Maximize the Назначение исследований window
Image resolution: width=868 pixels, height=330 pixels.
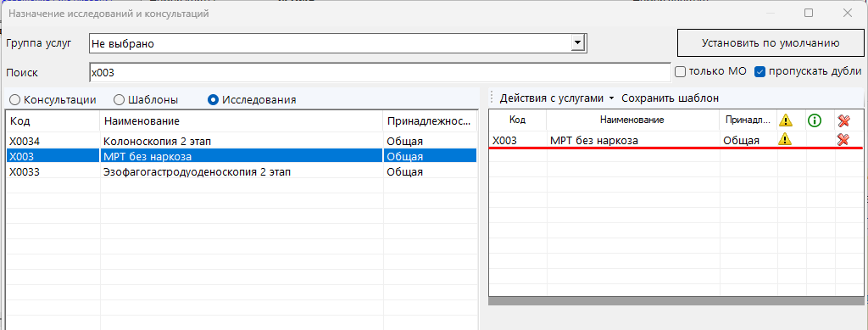809,13
